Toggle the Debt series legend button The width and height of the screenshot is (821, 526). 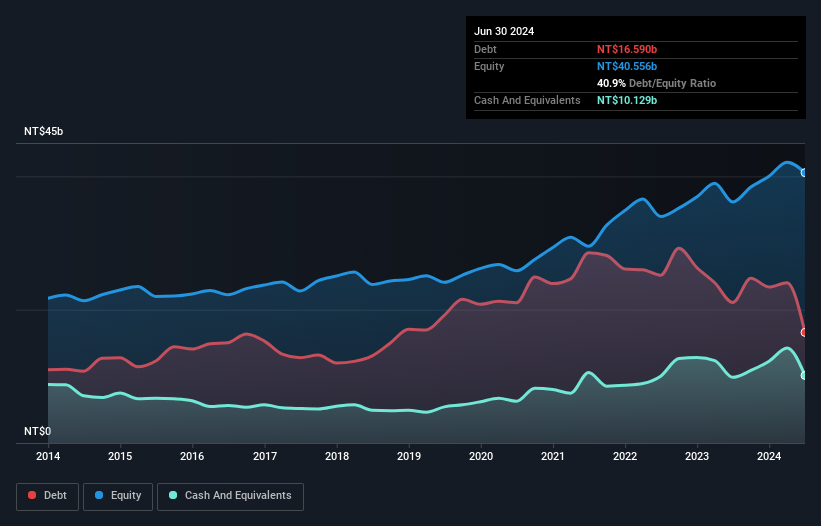(x=47, y=496)
